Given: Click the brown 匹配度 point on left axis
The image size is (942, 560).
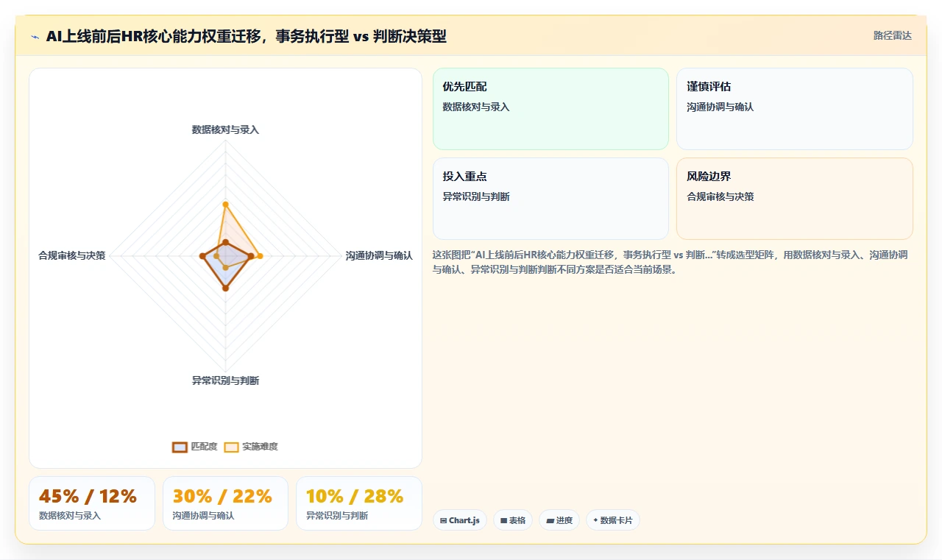Looking at the screenshot, I should click(x=202, y=256).
